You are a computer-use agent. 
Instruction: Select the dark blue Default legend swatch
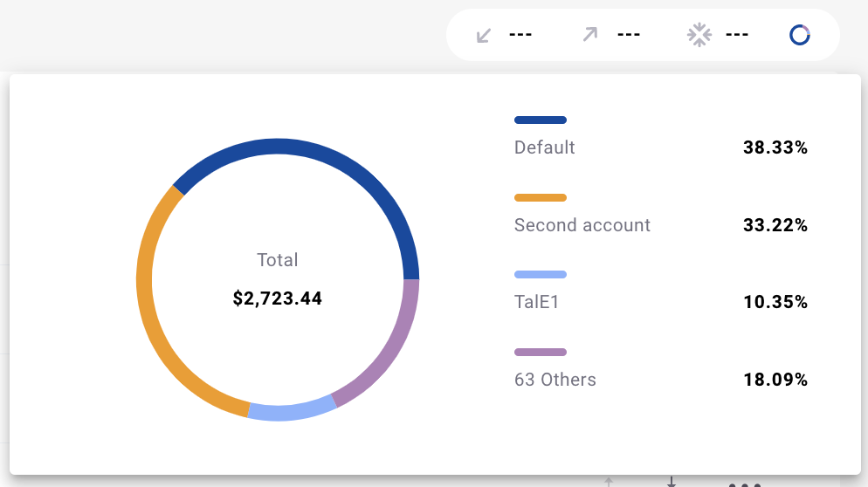click(x=541, y=120)
